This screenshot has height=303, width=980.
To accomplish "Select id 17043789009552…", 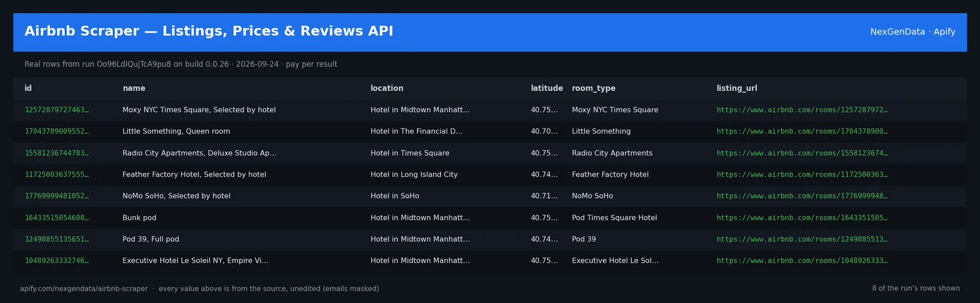I will [57, 131].
